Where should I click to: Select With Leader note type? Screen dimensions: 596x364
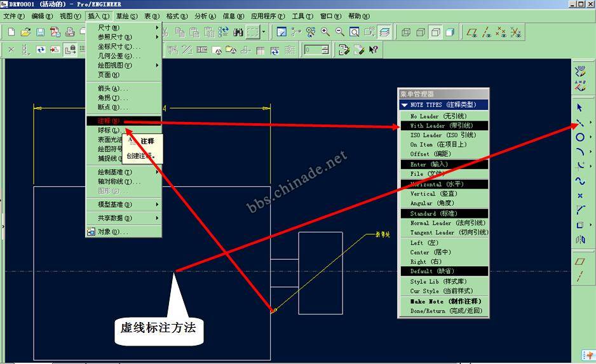444,126
